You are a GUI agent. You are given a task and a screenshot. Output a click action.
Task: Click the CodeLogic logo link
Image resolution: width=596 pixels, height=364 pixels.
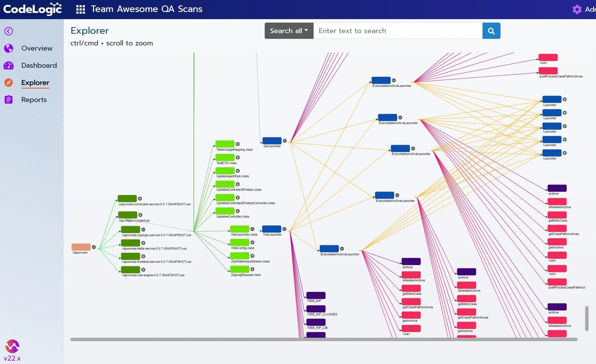[32, 9]
